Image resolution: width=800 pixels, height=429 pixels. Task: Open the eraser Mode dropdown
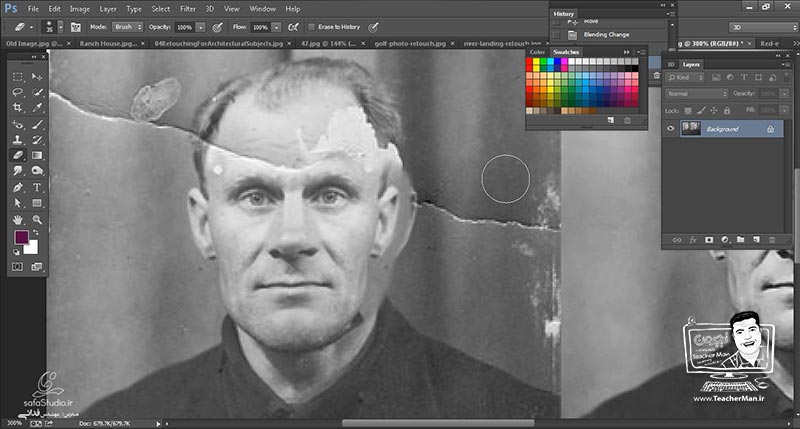(x=127, y=27)
